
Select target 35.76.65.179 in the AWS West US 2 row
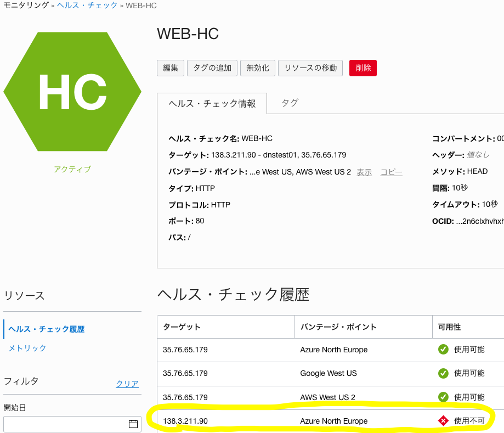pyautogui.click(x=185, y=397)
